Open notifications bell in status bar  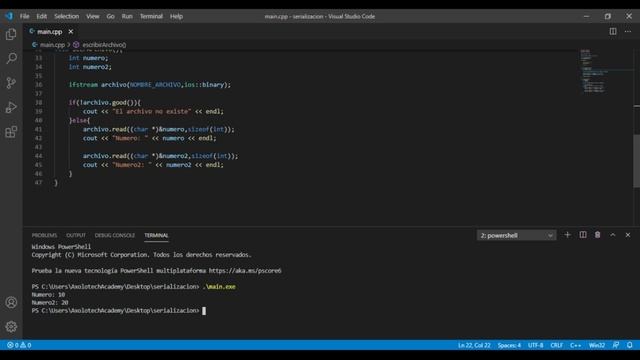[x=630, y=345]
